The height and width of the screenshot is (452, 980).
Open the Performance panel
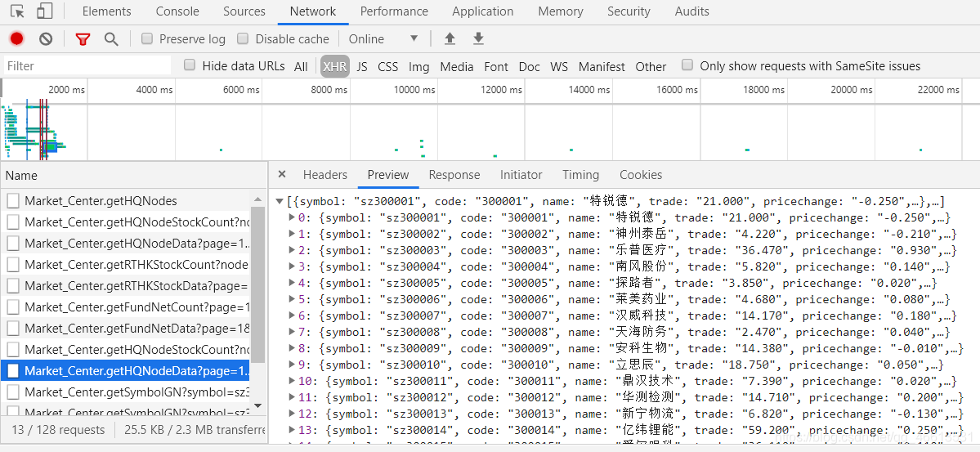(x=395, y=11)
